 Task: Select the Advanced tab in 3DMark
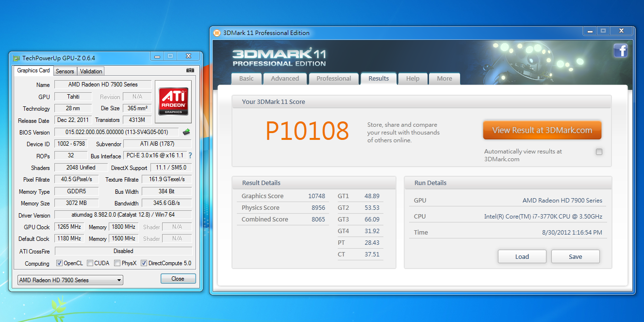click(285, 79)
